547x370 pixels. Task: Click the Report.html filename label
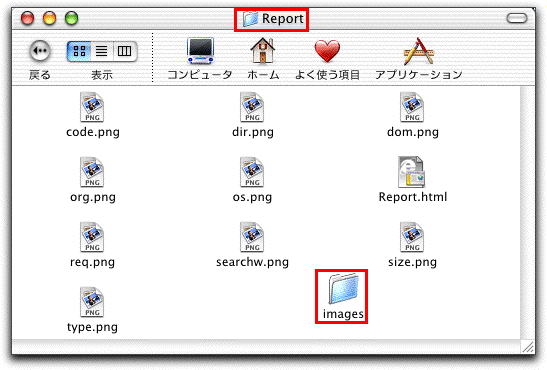click(413, 197)
